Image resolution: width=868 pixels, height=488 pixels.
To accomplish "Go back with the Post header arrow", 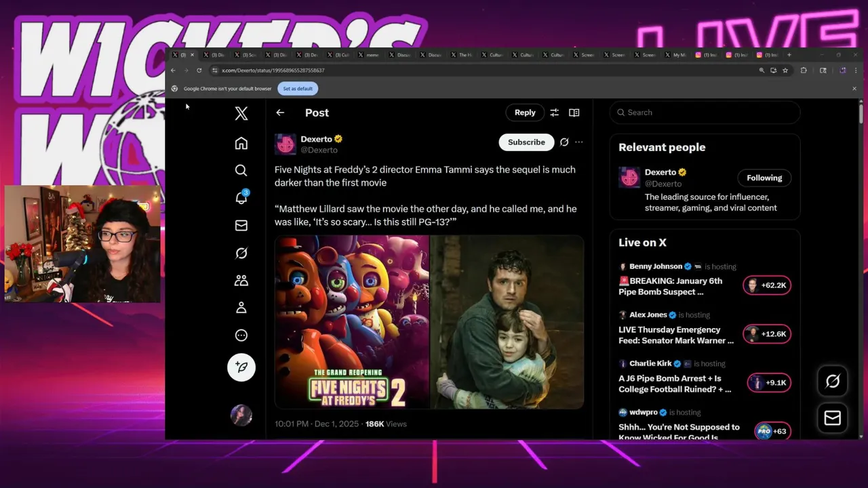I will tap(280, 113).
